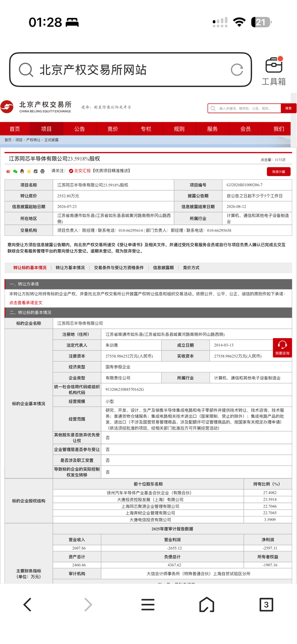Open the 规则 navigation menu
Screen dimensions: 297x644
(x=179, y=129)
